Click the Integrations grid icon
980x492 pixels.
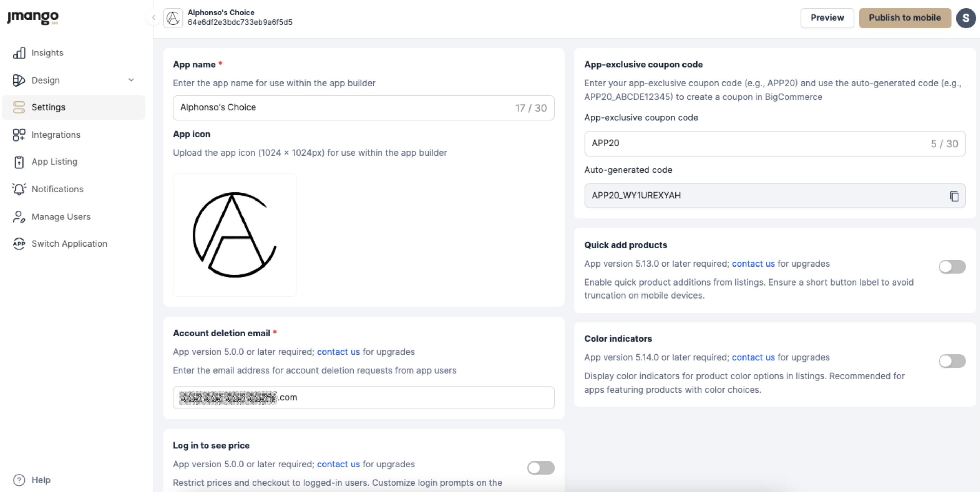click(19, 135)
